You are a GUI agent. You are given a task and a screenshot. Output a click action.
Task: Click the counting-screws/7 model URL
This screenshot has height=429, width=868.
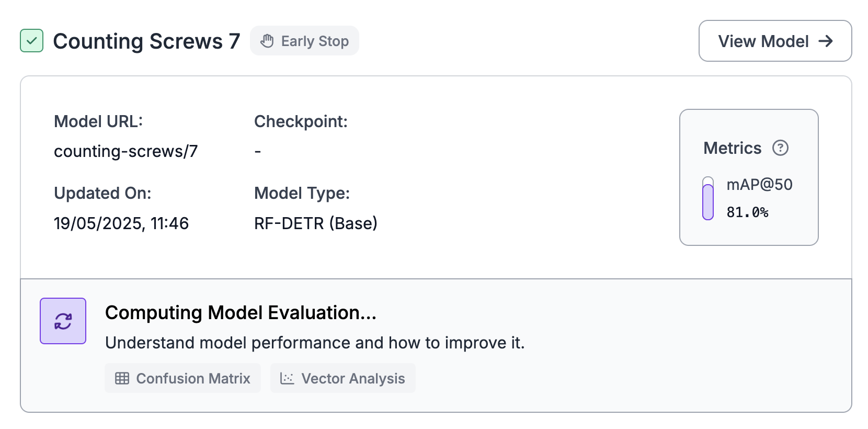pyautogui.click(x=125, y=151)
